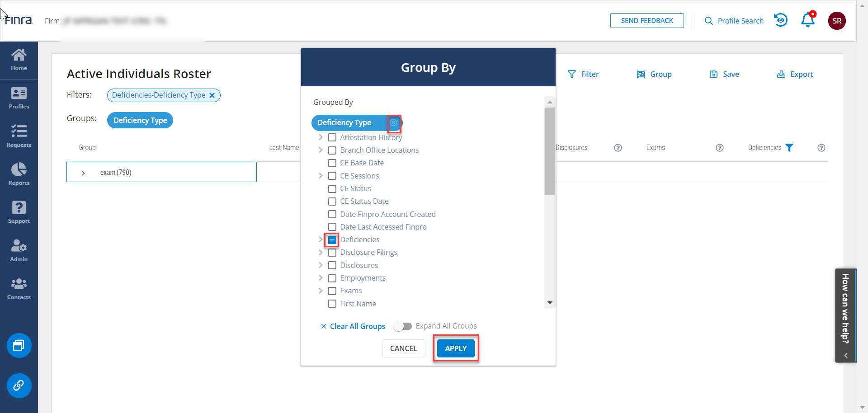Enable the Expand All Groups switch

coord(402,326)
